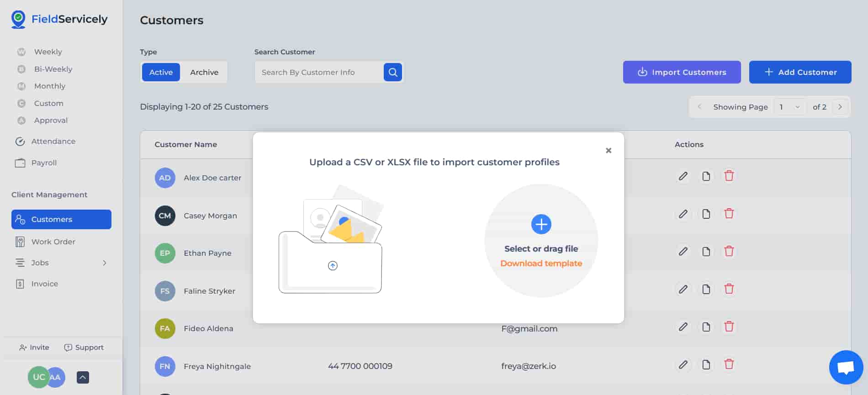Click the FN avatar for Freya Nighitngale

(165, 366)
